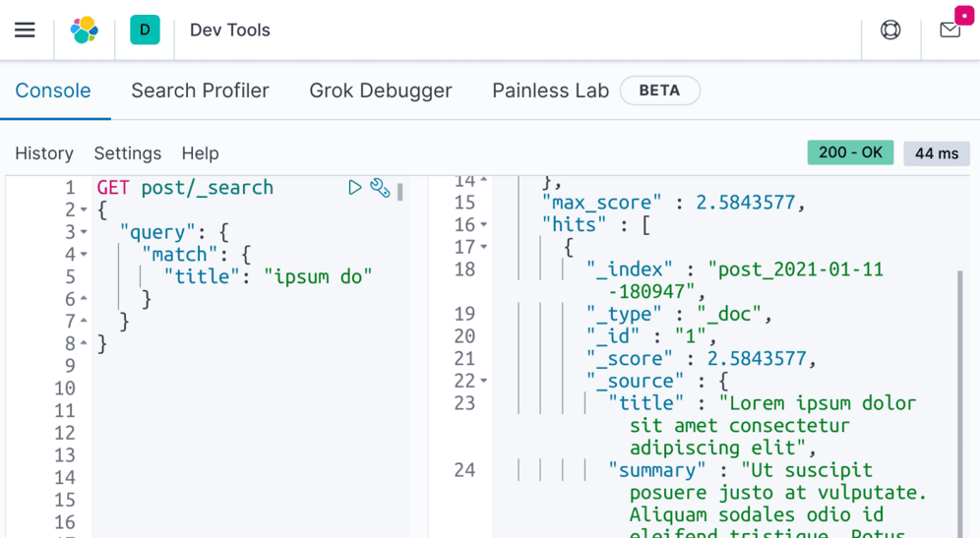Viewport: 980px width, 538px height.
Task: Select the Painless Lab tab
Action: pyautogui.click(x=550, y=90)
